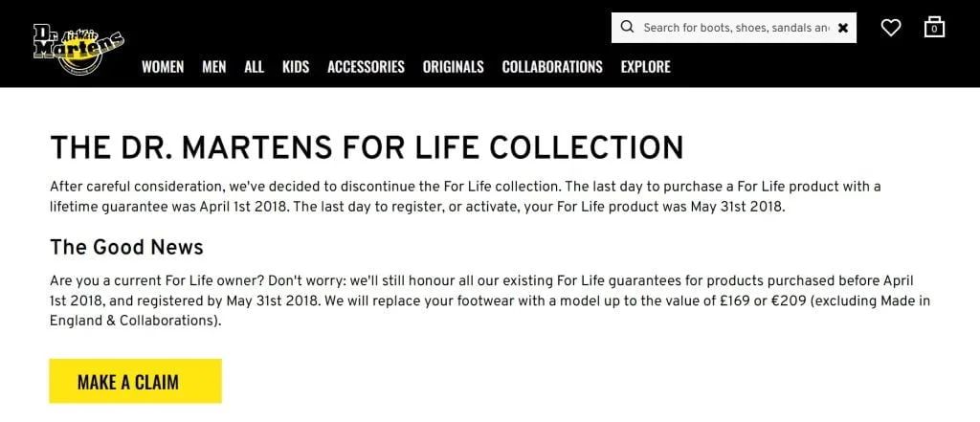Select the COLLABORATIONS menu item

click(x=552, y=67)
